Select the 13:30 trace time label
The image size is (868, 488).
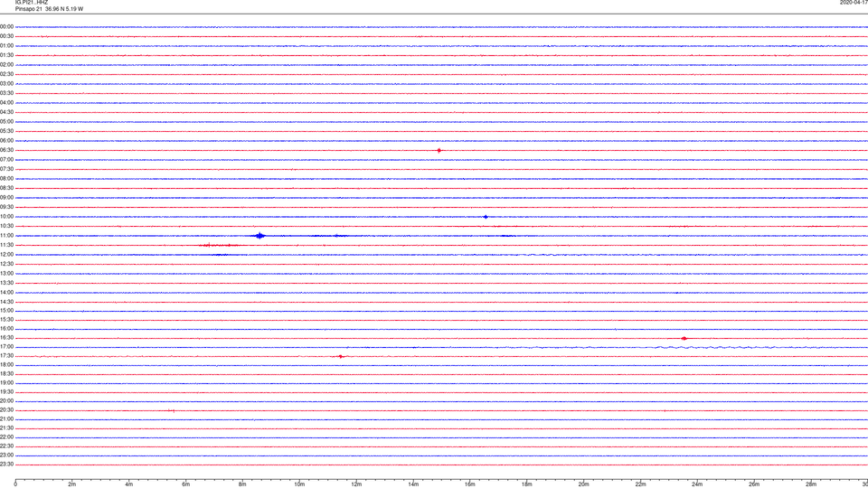click(x=6, y=283)
